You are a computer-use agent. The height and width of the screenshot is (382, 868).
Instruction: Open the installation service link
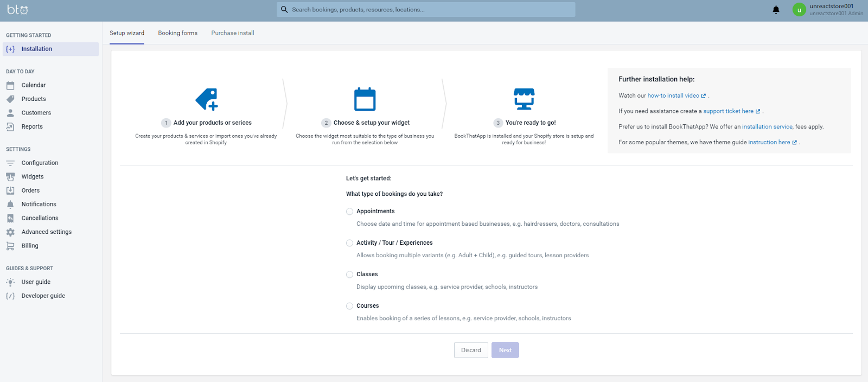[x=767, y=127]
